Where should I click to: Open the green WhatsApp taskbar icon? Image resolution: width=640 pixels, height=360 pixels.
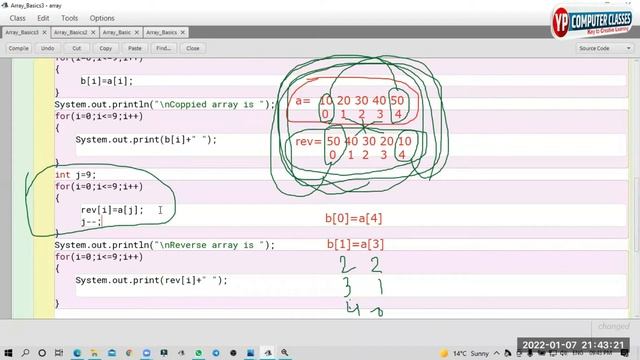[x=198, y=353]
